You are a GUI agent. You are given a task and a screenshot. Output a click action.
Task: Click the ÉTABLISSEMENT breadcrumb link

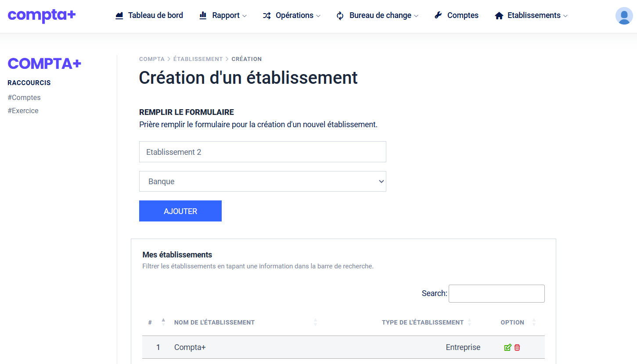[198, 59]
